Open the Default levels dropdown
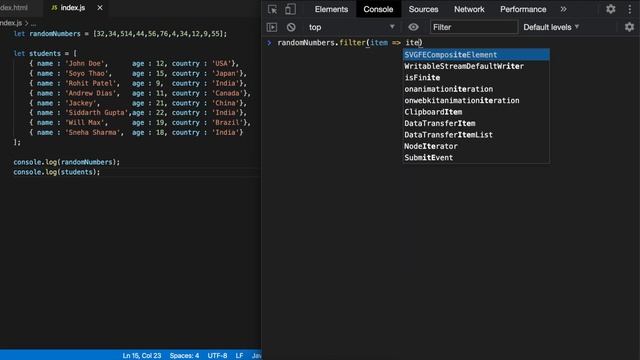The image size is (640, 360). pos(551,27)
